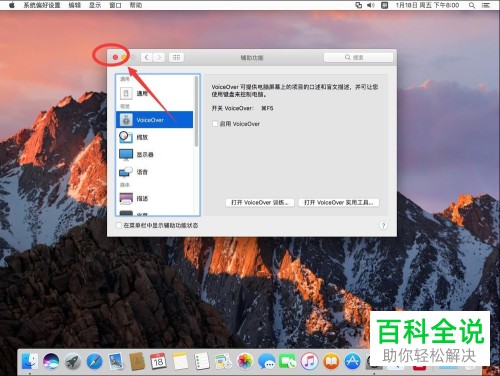The image size is (500, 376).
Task: Open Notes from the Dock
Action: pos(180,361)
